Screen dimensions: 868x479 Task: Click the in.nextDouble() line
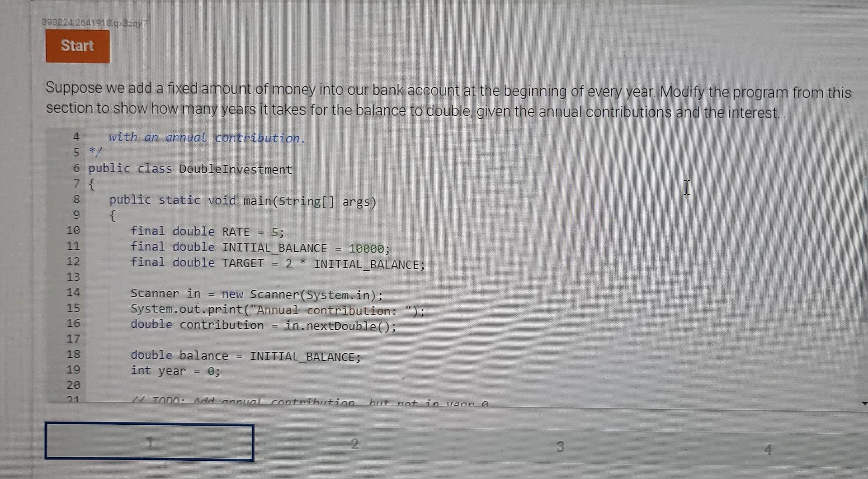click(263, 325)
